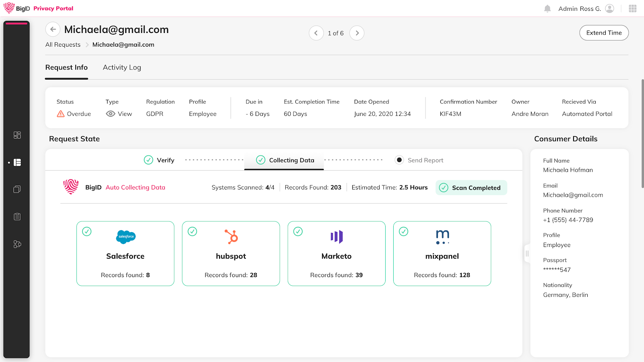Click the eye icon next to View
This screenshot has width=644, height=362.
click(x=110, y=114)
